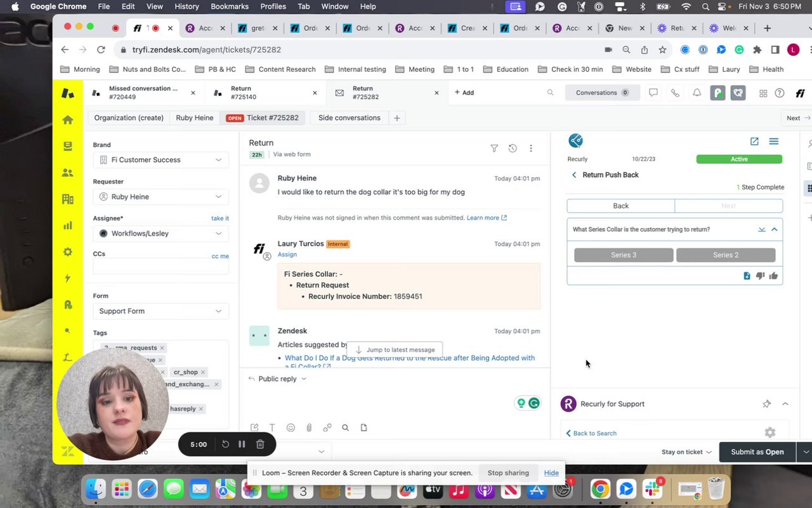Open the ticket more options menu
The height and width of the screenshot is (508, 812).
[531, 148]
